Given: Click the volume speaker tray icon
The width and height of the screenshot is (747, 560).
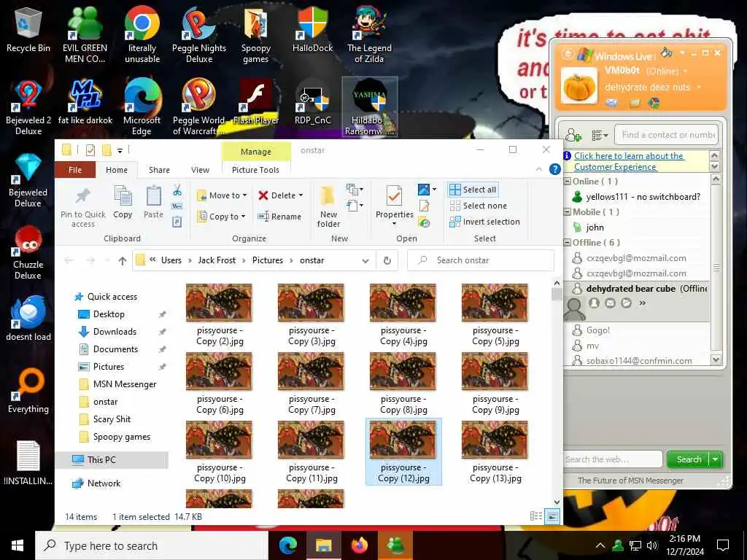Looking at the screenshot, I should pos(653,545).
